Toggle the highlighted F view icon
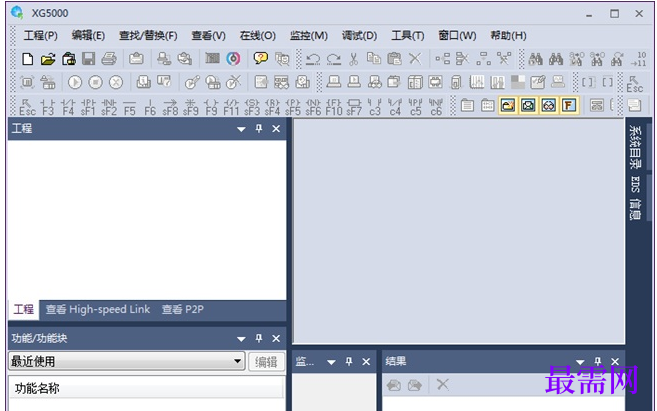Image resolution: width=657 pixels, height=411 pixels. pyautogui.click(x=569, y=105)
